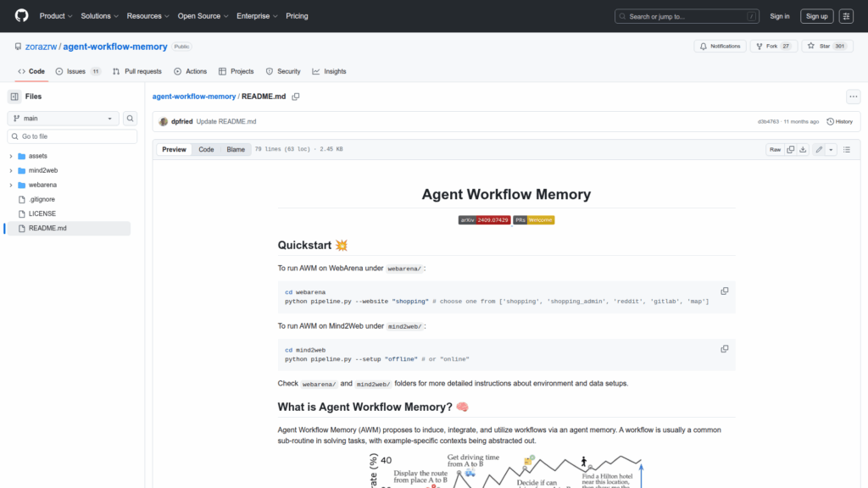Click the search files magnifier icon
The image size is (868, 488).
click(131, 119)
